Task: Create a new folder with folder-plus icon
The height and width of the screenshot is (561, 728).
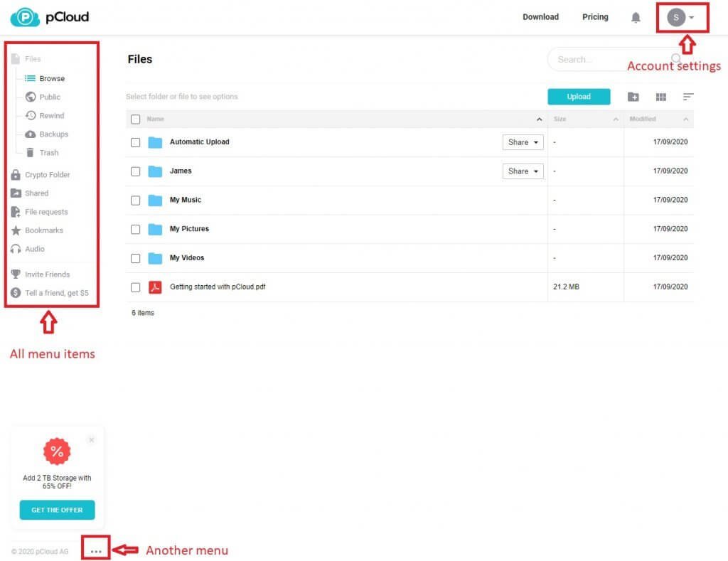Action: (x=633, y=97)
